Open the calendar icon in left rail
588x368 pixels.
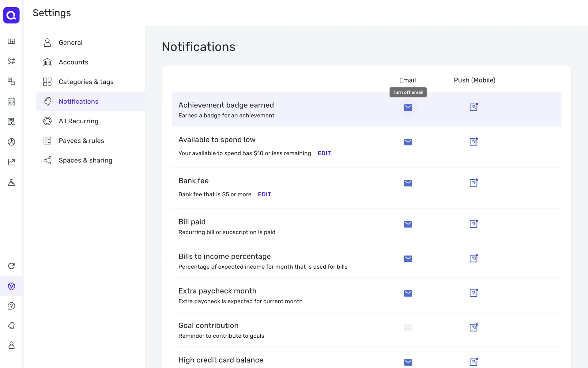click(x=11, y=102)
